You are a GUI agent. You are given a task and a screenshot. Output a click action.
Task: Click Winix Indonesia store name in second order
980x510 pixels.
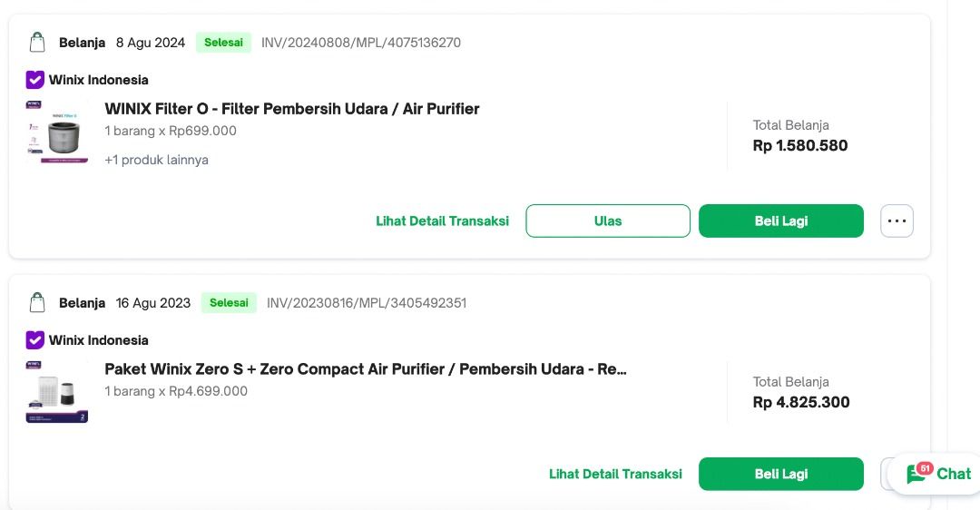pyautogui.click(x=99, y=340)
